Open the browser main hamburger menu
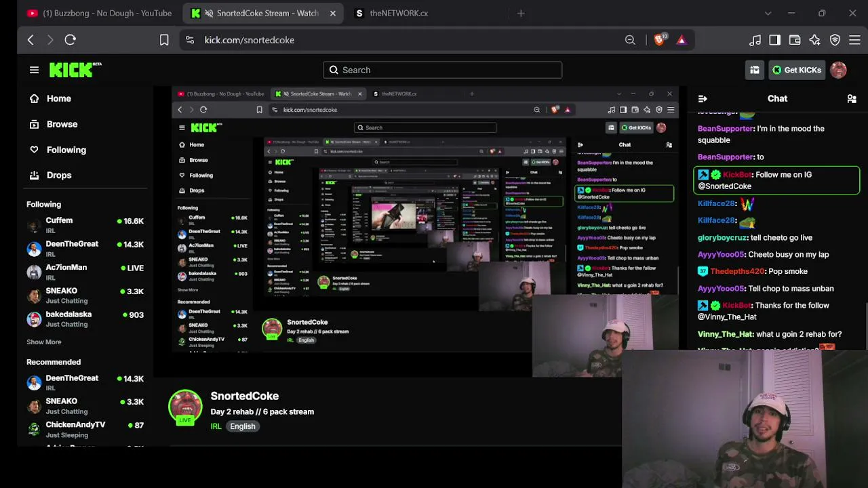868x488 pixels. click(854, 40)
